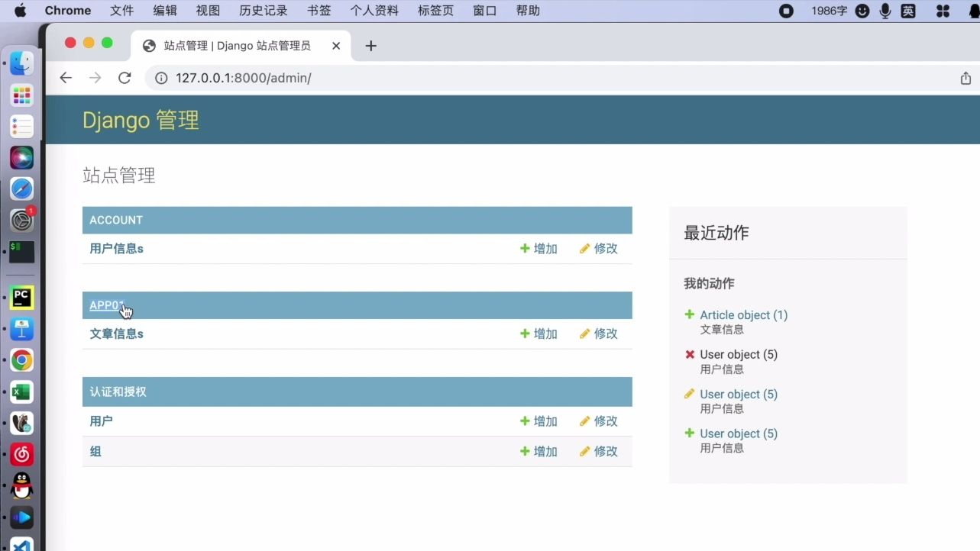Click the red delete icon beside User object (5)

point(689,354)
